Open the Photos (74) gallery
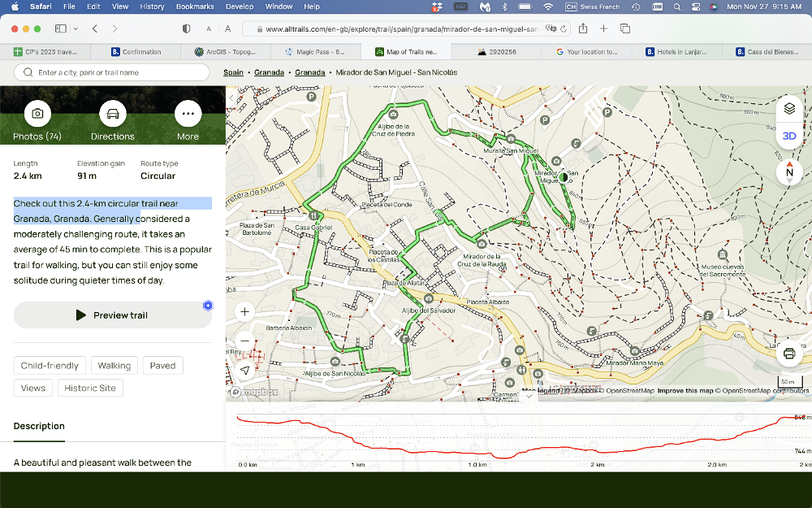The image size is (812, 508). (37, 114)
